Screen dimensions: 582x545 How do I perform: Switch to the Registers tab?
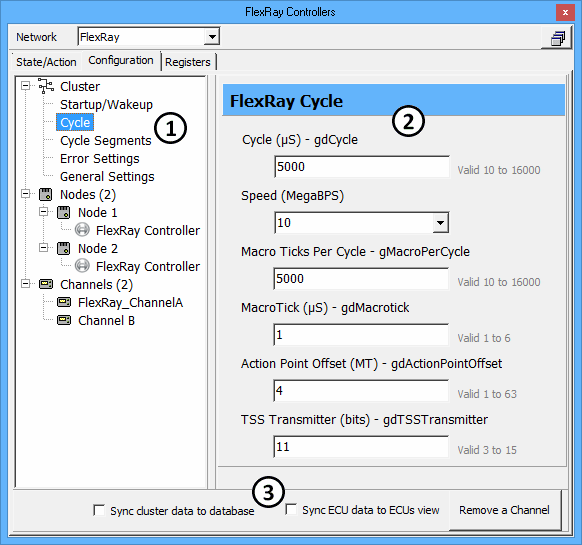click(x=188, y=62)
